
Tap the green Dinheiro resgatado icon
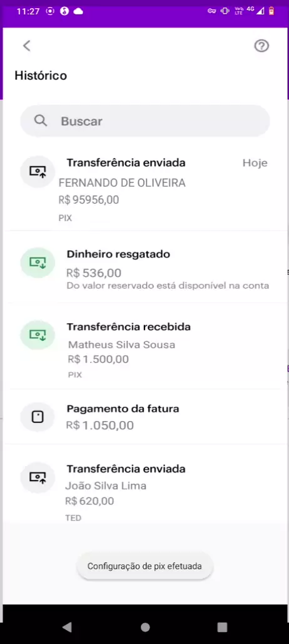pos(38,262)
